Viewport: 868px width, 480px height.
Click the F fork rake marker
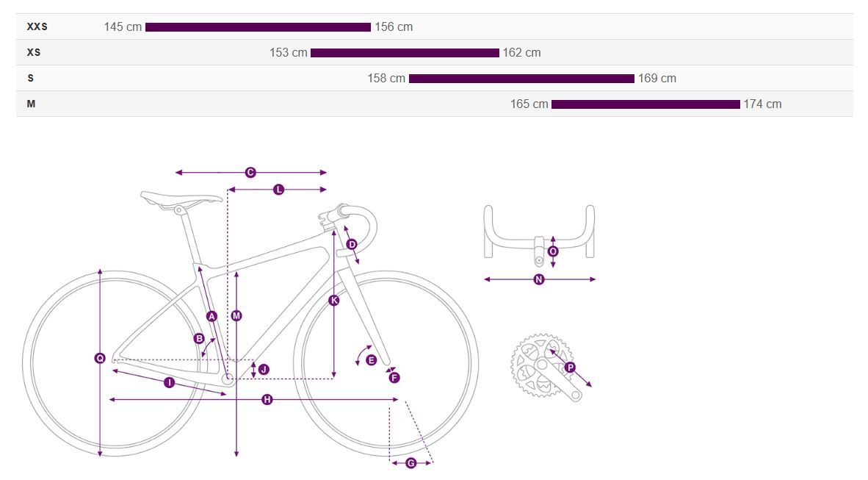[394, 378]
